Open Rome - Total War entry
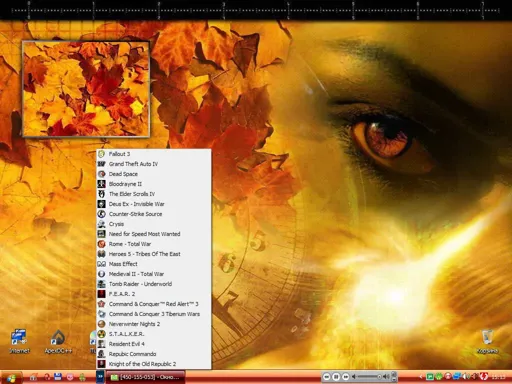This screenshot has height=384, width=512. [x=154, y=244]
